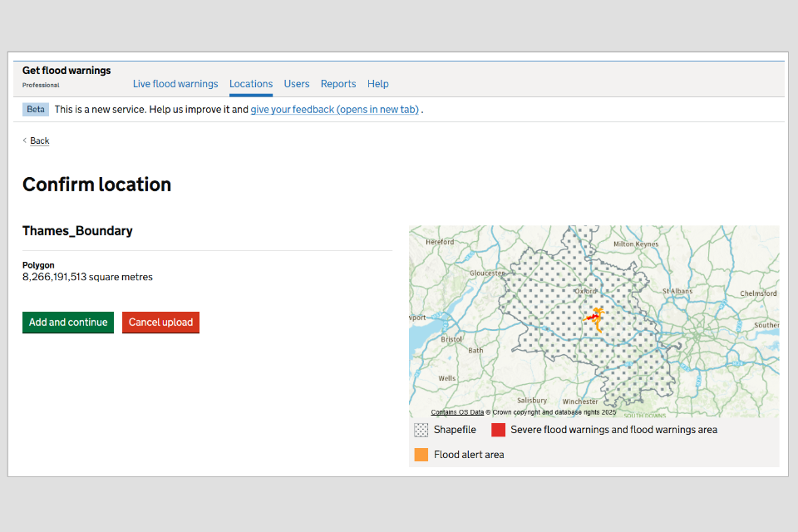
Task: Click the back chevron arrow icon
Action: point(24,140)
